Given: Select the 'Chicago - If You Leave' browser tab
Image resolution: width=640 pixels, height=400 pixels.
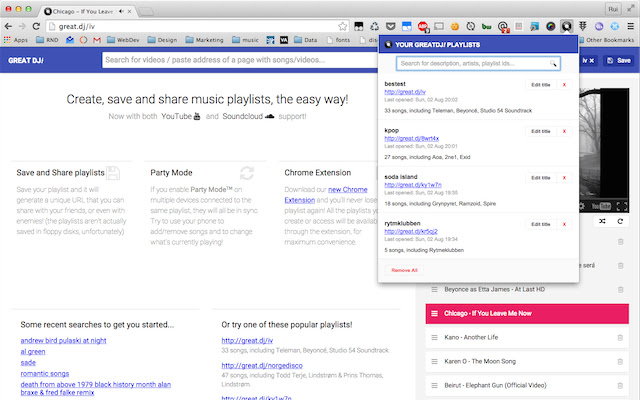Looking at the screenshot, I should [x=88, y=11].
